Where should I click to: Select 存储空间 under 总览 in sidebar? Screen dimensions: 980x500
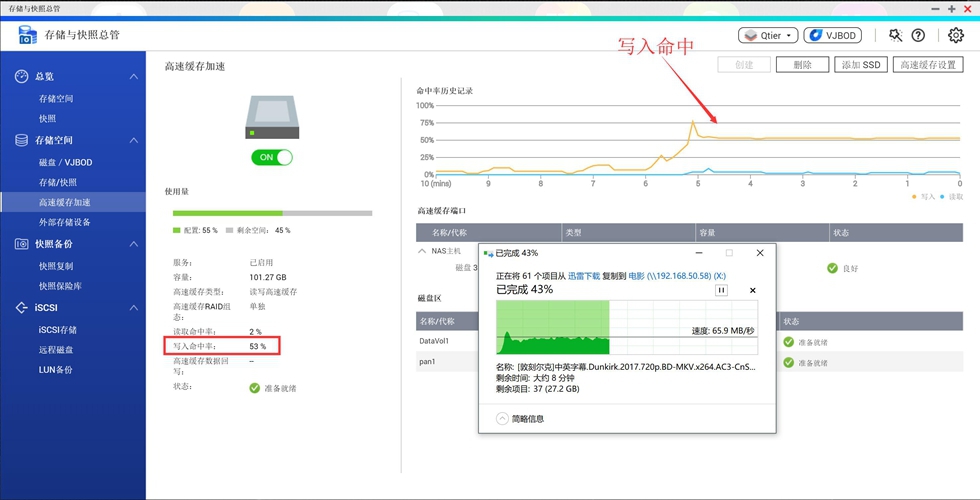coord(56,99)
